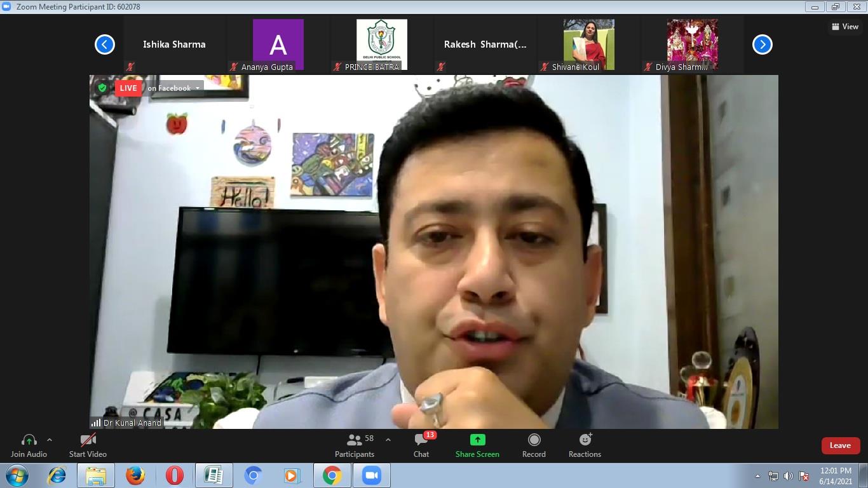The image size is (868, 488).
Task: Open Chromium icon in taskbar
Action: pos(253,475)
